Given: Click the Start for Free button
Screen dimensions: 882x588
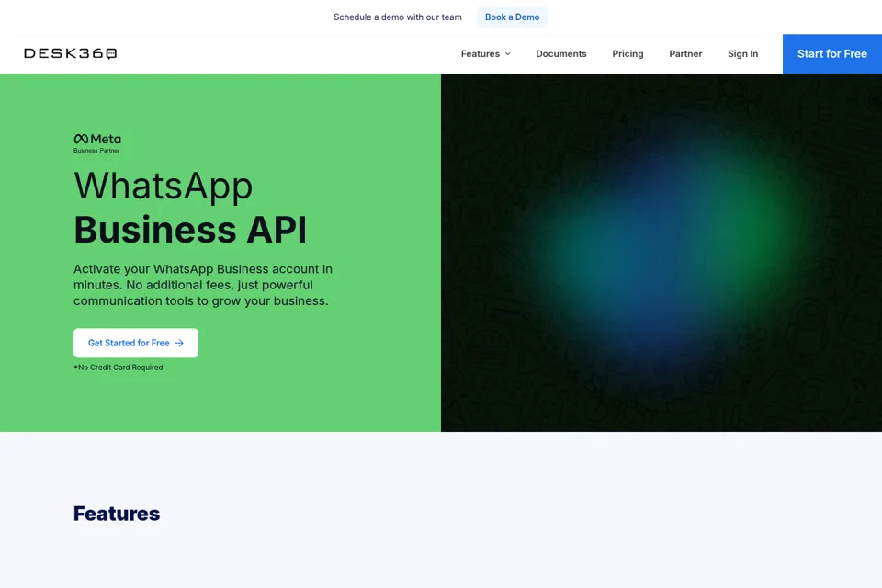Looking at the screenshot, I should click(832, 54).
